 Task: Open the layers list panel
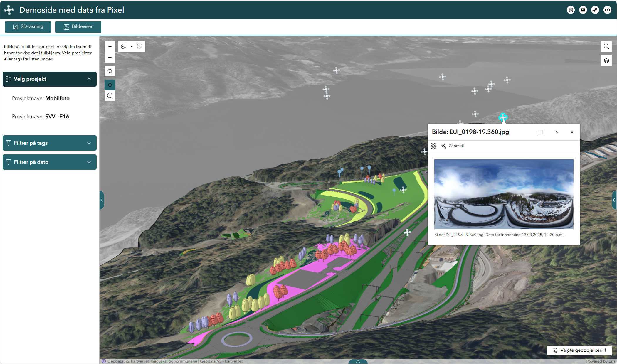pos(606,60)
